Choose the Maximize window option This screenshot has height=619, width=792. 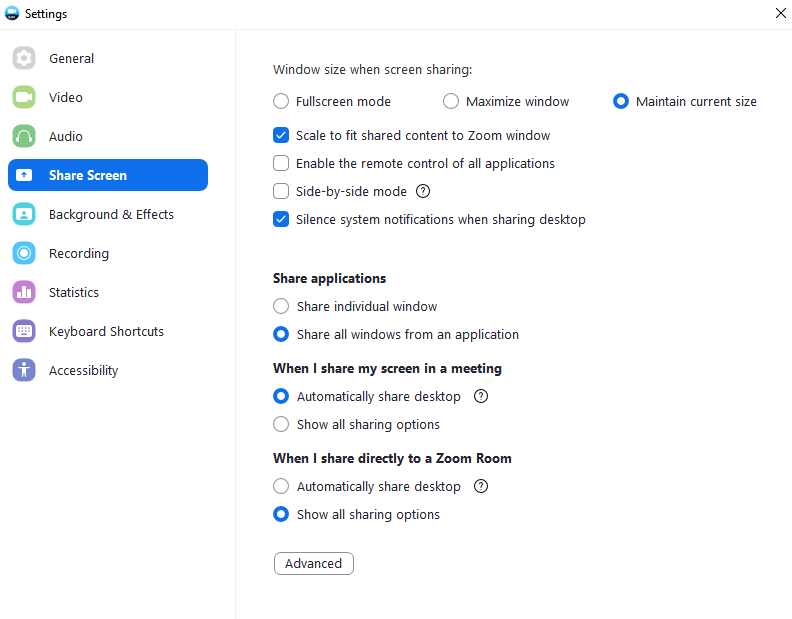451,101
